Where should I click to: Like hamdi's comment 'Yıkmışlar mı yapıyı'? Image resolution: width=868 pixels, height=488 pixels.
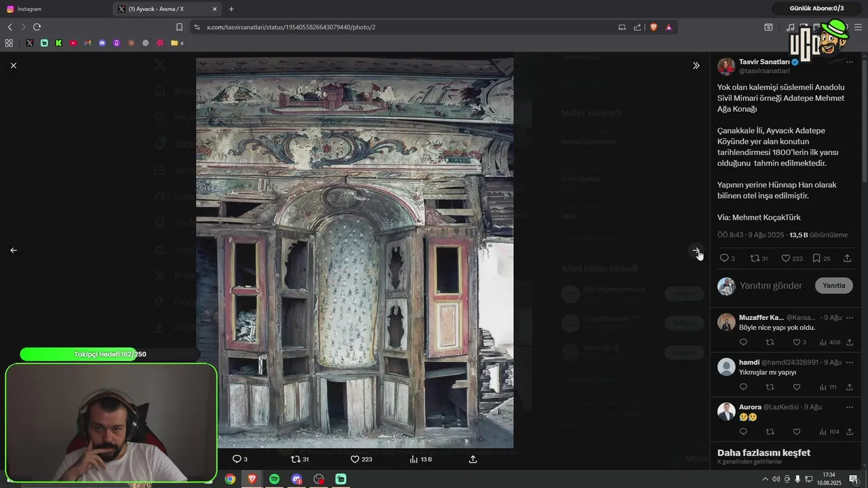tap(797, 387)
